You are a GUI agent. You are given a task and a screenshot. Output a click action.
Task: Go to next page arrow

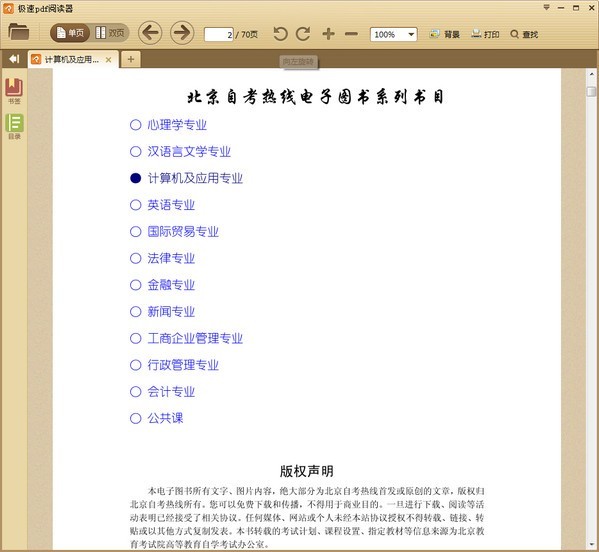tap(182, 33)
